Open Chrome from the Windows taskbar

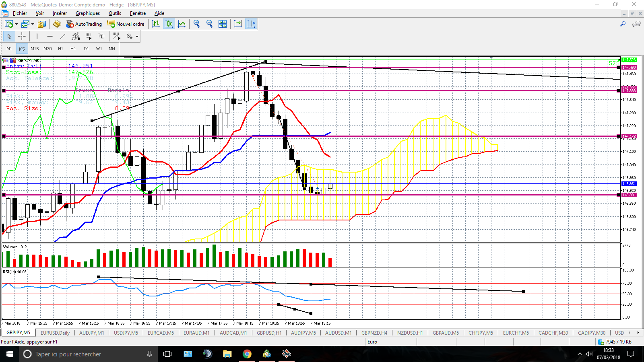(247, 354)
